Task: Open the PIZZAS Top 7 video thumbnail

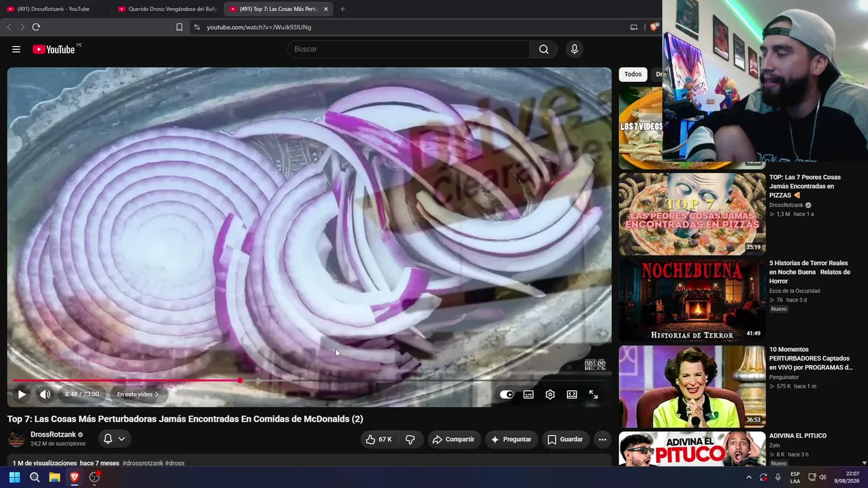Action: tap(692, 214)
